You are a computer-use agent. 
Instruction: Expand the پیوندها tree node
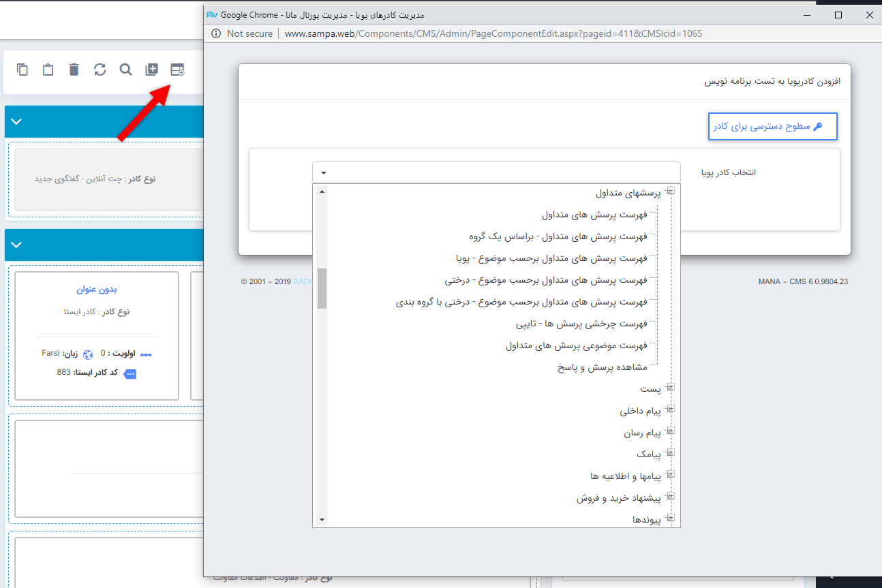(x=671, y=519)
